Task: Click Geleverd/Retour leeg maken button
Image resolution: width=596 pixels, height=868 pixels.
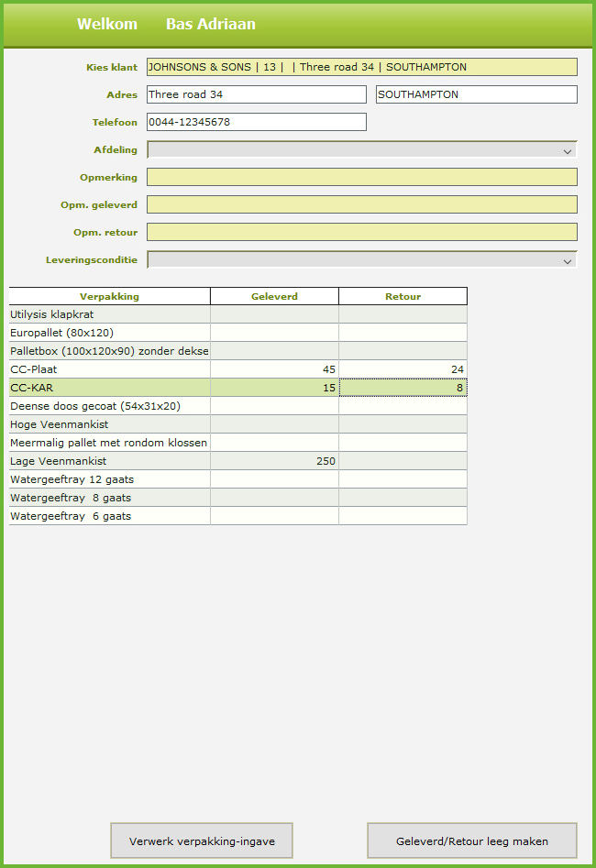Action: [x=472, y=841]
